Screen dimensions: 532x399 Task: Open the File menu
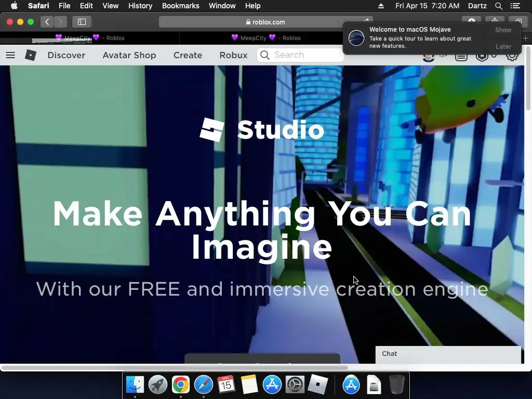[x=64, y=6]
